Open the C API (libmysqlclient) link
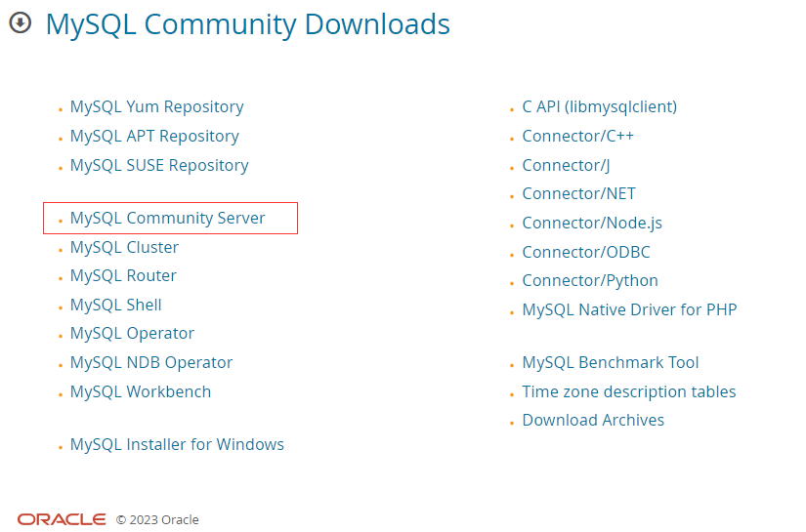This screenshot has height=532, width=806. click(599, 106)
